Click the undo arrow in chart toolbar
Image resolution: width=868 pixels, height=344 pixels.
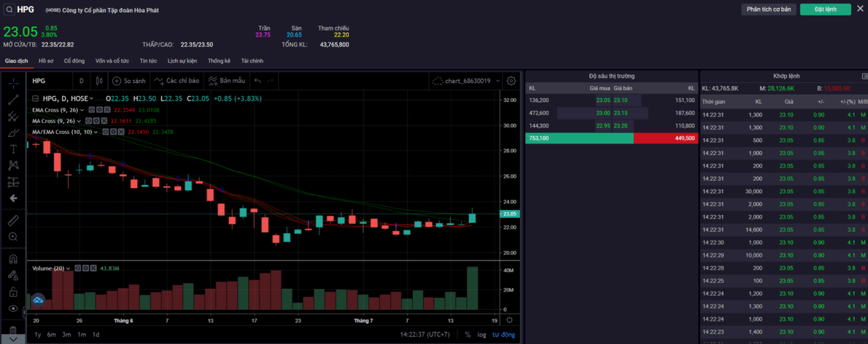tap(257, 81)
